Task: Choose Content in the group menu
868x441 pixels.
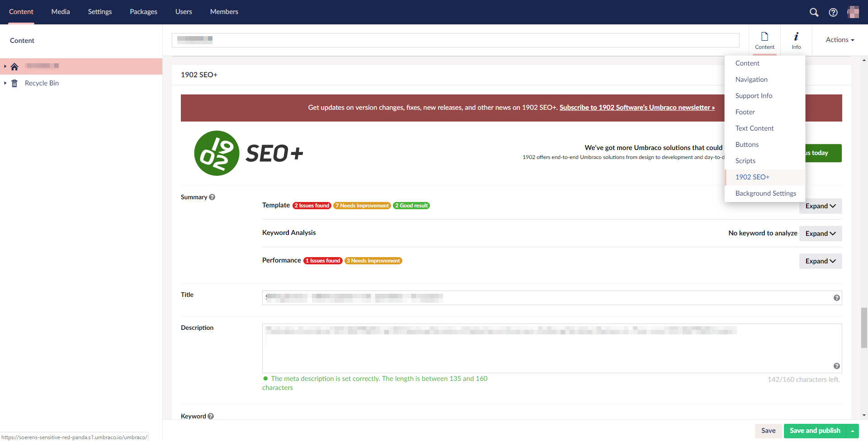Action: click(x=765, y=63)
